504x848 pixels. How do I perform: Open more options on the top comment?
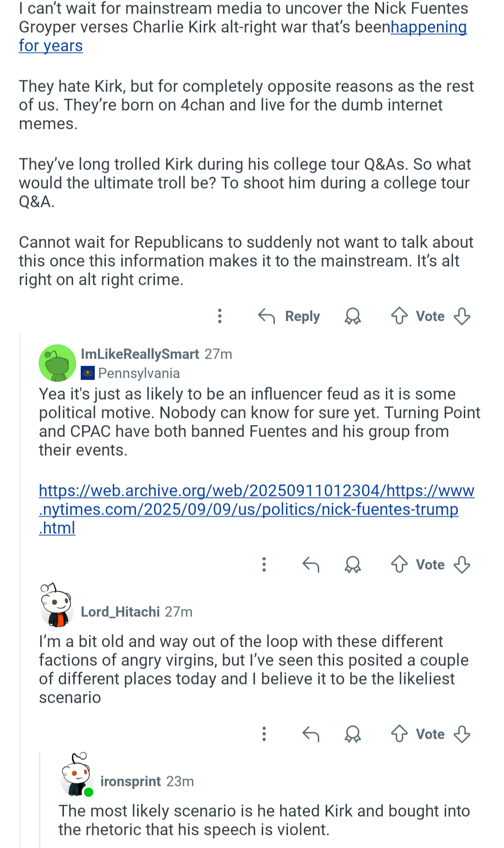coord(220,316)
